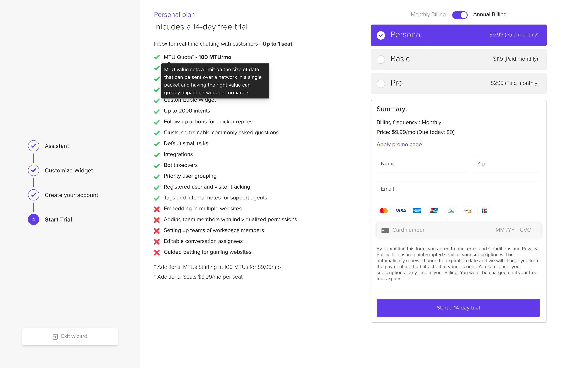Screen dimensions: 588x368
Task: Click the Price: $9.99/mo summary line
Action: (415, 132)
